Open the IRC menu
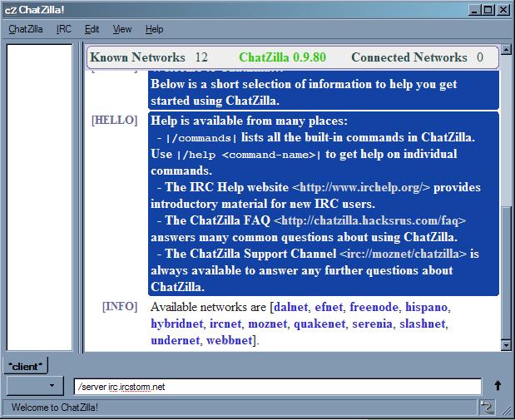This screenshot has height=420, width=515. [64, 29]
